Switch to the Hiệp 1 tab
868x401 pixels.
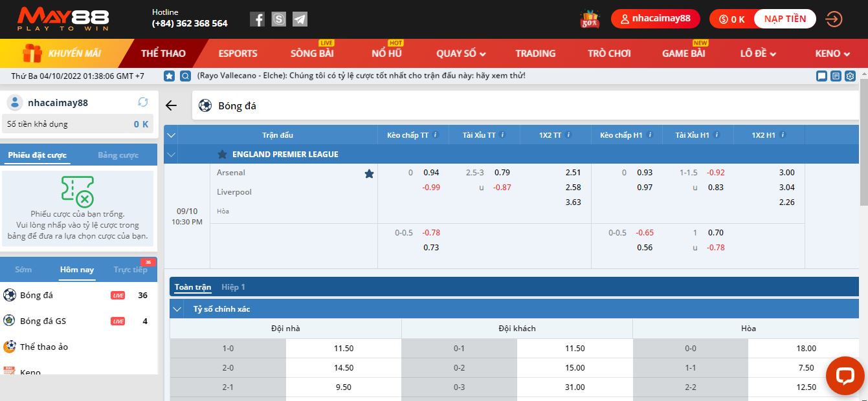[233, 287]
